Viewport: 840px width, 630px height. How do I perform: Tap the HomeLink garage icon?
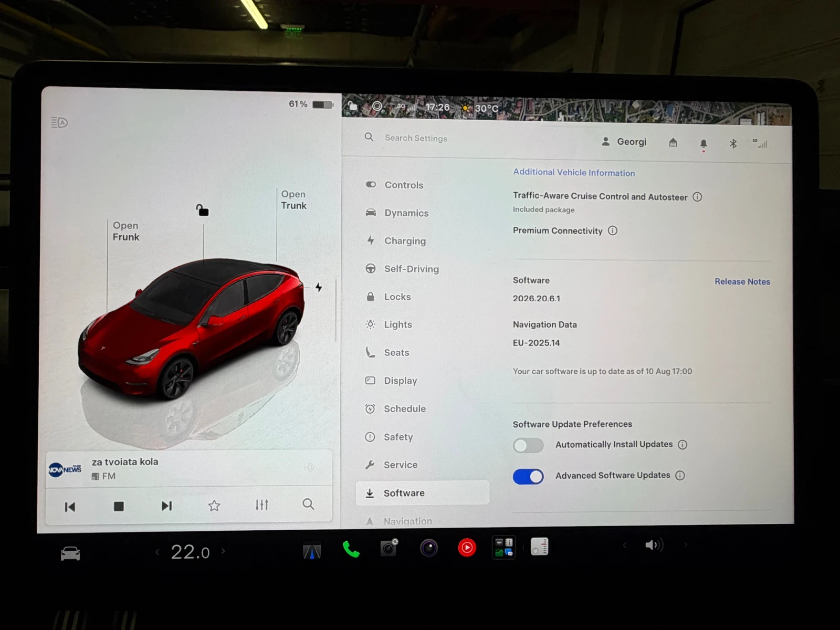[x=673, y=142]
